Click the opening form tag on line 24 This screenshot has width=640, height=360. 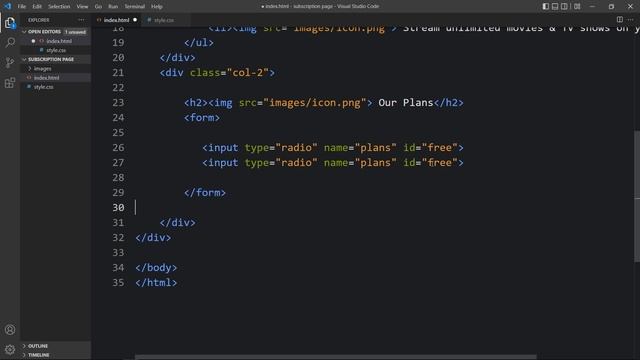tap(202, 118)
